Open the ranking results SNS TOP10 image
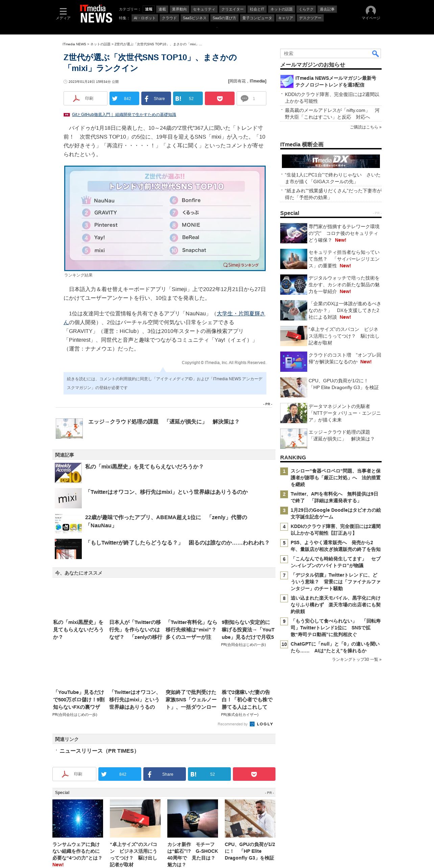The width and height of the screenshot is (434, 868). pos(165,218)
